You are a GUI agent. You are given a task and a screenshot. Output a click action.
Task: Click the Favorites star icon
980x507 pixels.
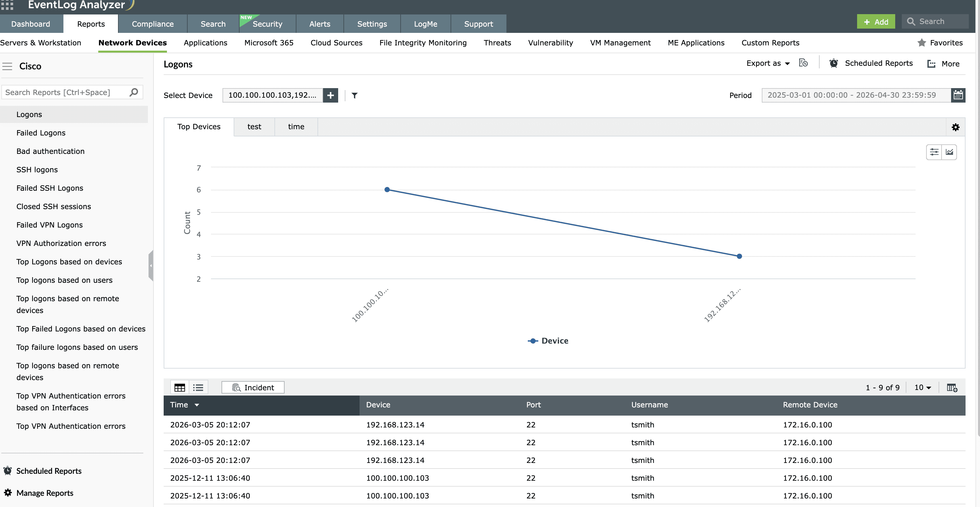922,43
